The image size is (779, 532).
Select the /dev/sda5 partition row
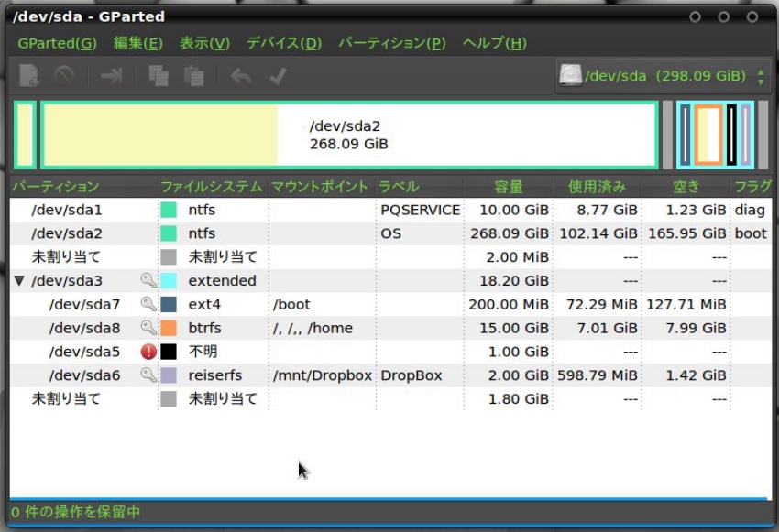pos(390,352)
